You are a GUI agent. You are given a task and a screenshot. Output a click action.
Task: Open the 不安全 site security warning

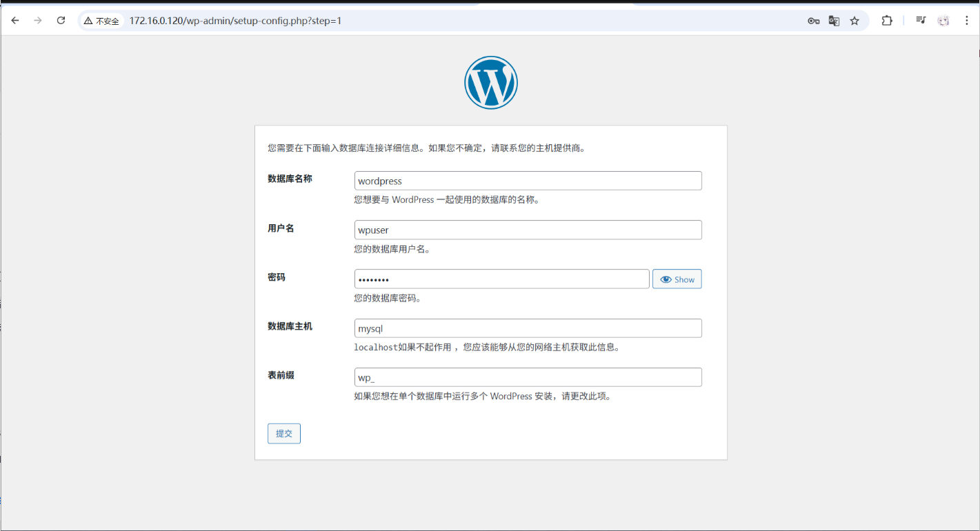101,21
